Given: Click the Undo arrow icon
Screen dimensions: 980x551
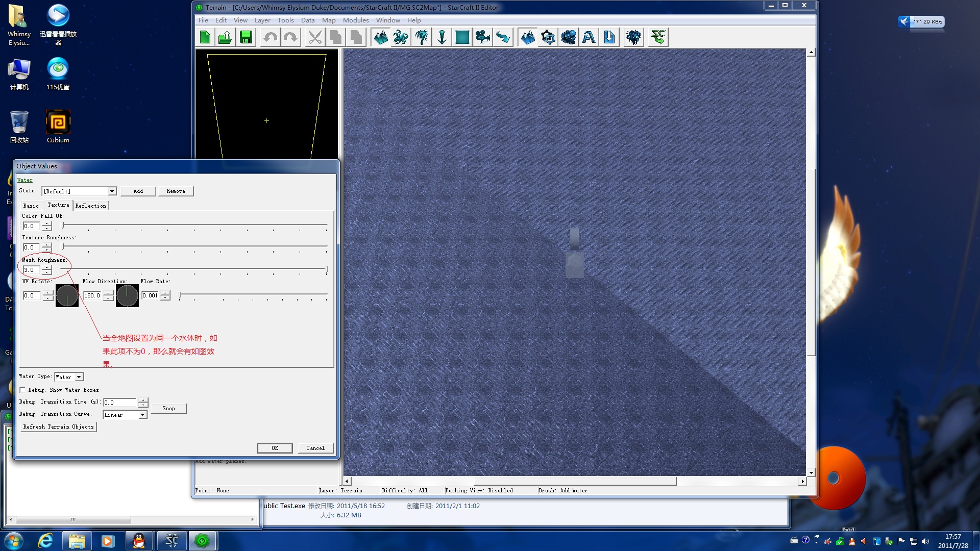Looking at the screenshot, I should tap(270, 37).
